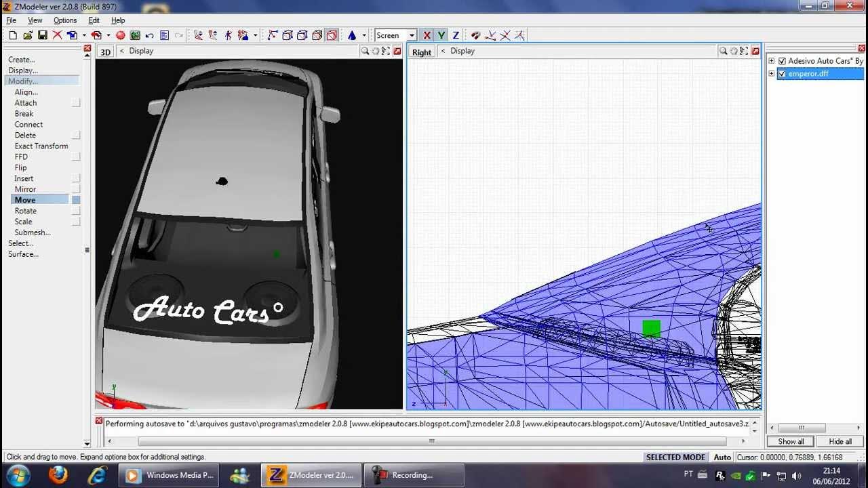Open the Textures browser green icon

point(135,35)
